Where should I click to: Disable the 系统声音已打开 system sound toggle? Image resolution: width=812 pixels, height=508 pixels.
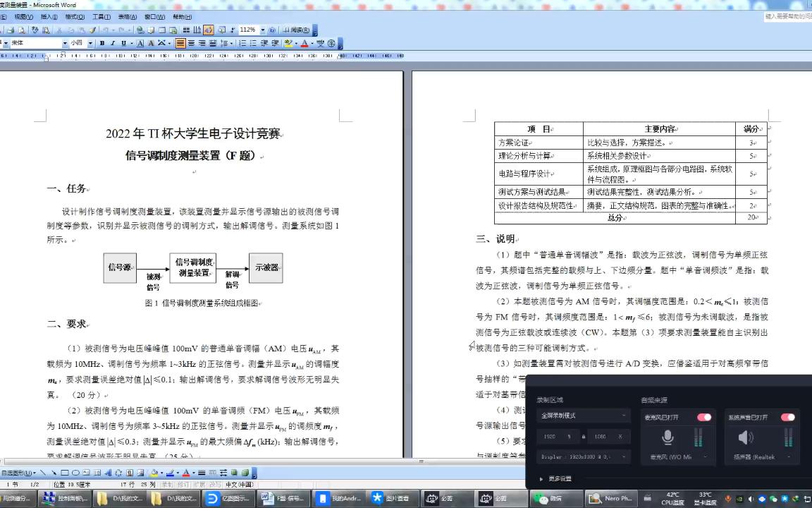(787, 417)
